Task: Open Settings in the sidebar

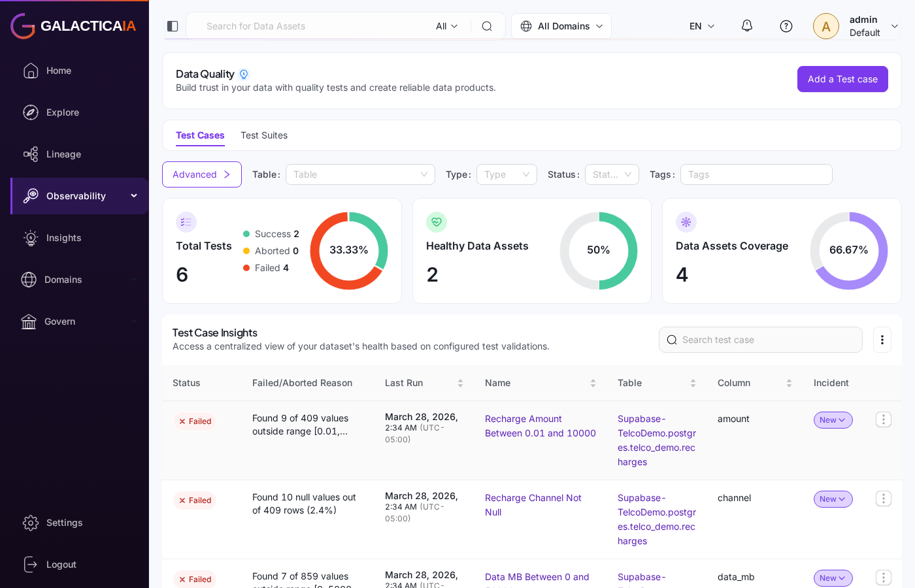Action: click(65, 523)
